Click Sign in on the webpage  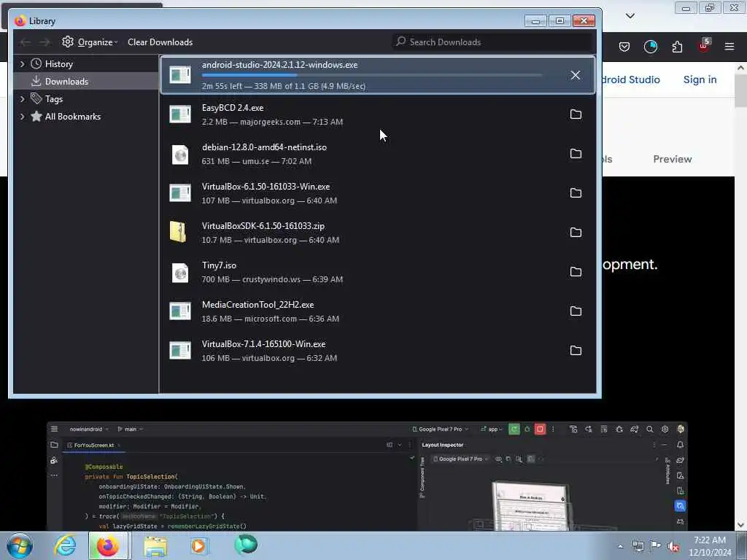pyautogui.click(x=700, y=79)
